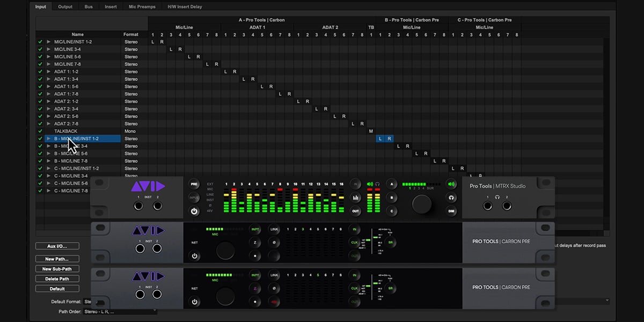
Task: Toggle the C - MIC/LINE/INST 1-2 checkbox
Action: click(x=40, y=169)
